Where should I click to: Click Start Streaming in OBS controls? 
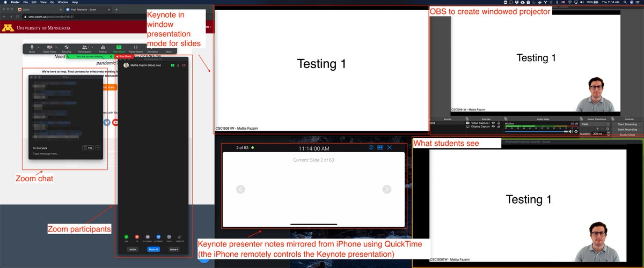coord(627,124)
